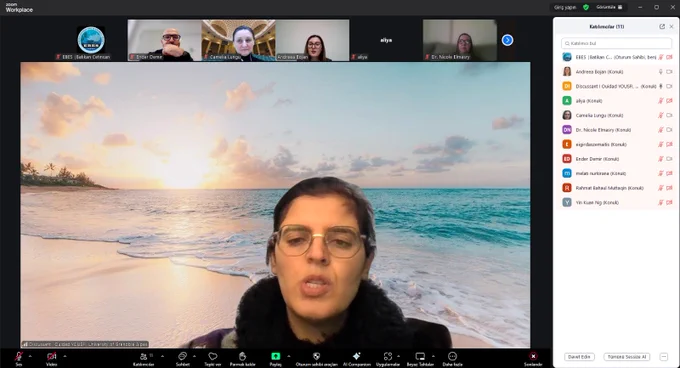This screenshot has width=680, height=368.
Task: Select the Andreea Bojan video thumbnail
Action: (x=312, y=40)
